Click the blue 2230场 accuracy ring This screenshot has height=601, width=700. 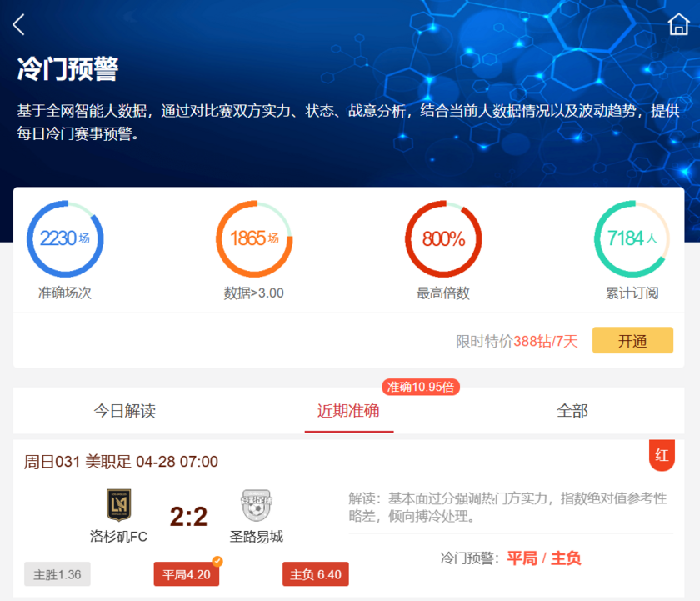point(65,238)
